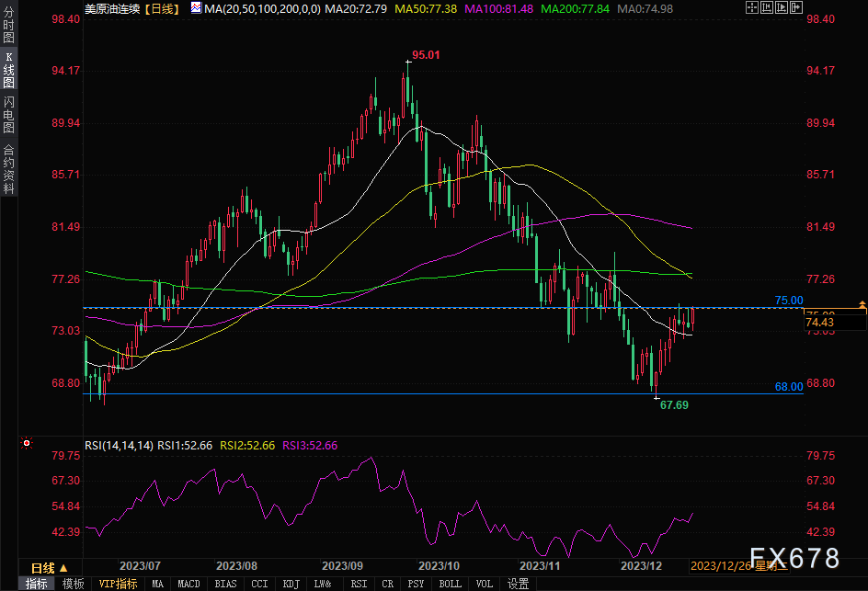Click the play-forward axis icon
Image resolution: width=868 pixels, height=591 pixels.
[782, 7]
